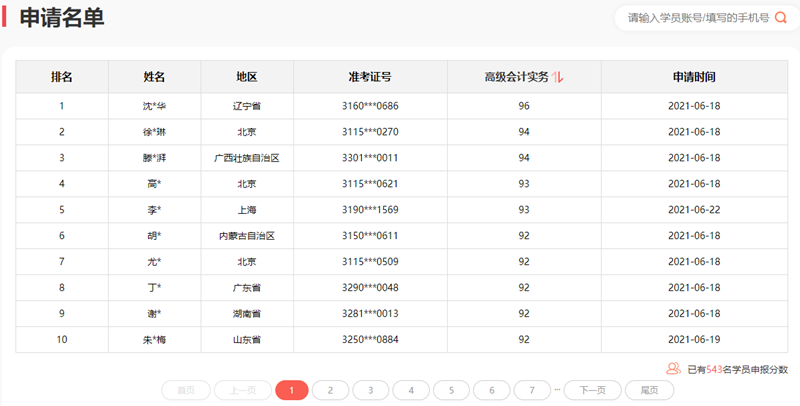Image resolution: width=800 pixels, height=406 pixels.
Task: Select ticket number 3160***0686
Action: tap(370, 106)
